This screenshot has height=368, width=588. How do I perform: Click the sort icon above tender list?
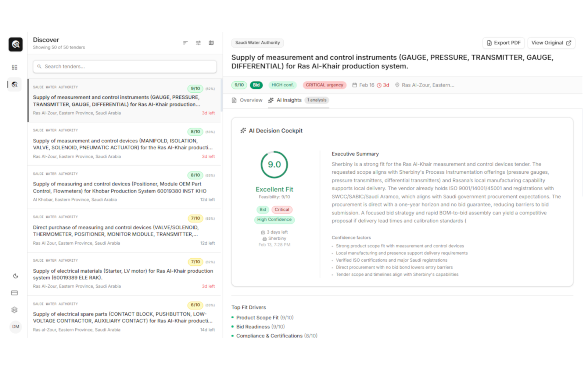coord(185,43)
